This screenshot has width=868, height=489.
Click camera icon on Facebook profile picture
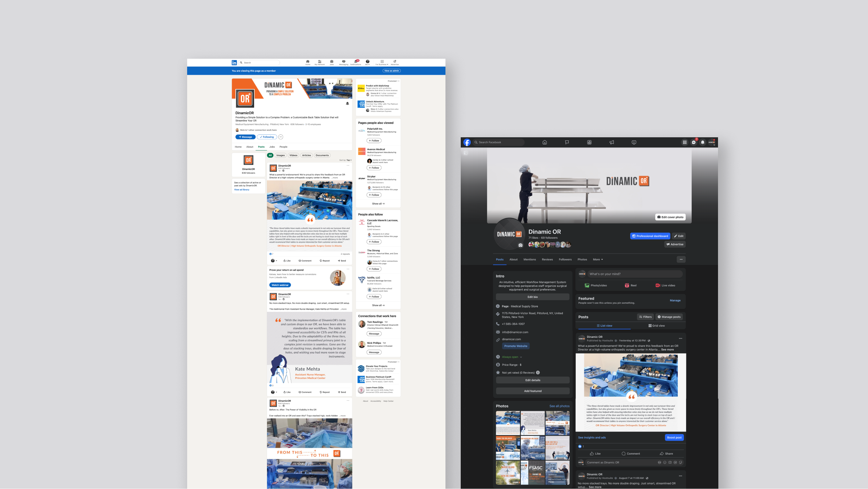(520, 245)
